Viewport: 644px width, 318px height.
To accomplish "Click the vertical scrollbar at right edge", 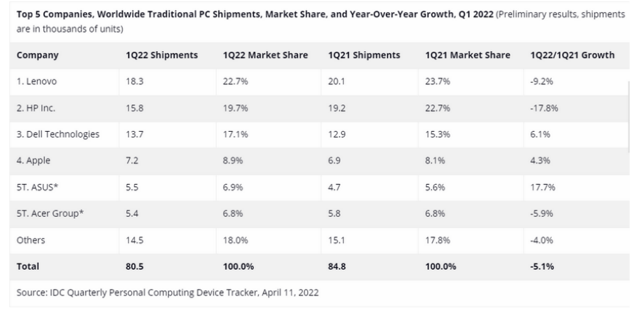I will [x=629, y=116].
